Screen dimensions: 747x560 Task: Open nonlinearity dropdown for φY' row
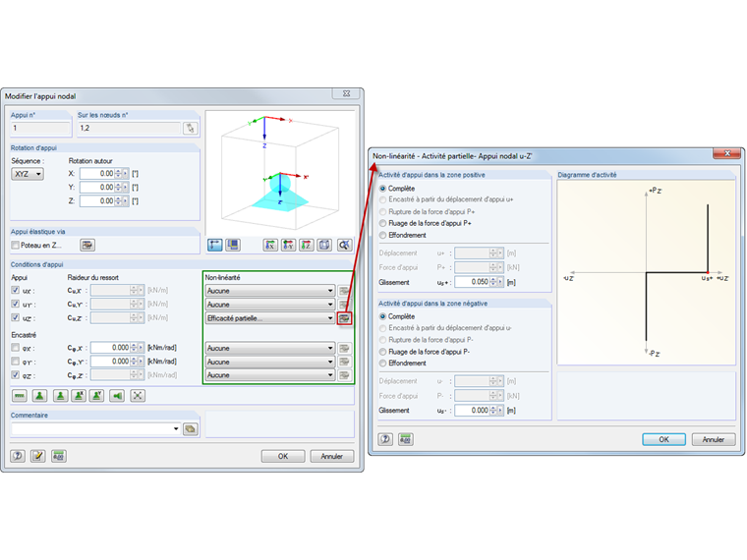point(270,362)
